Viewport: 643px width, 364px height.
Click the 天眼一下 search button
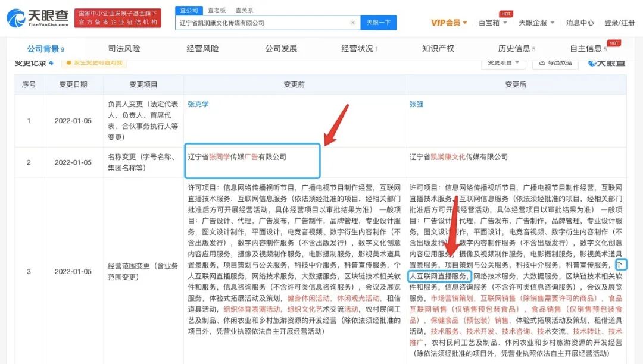pos(379,23)
